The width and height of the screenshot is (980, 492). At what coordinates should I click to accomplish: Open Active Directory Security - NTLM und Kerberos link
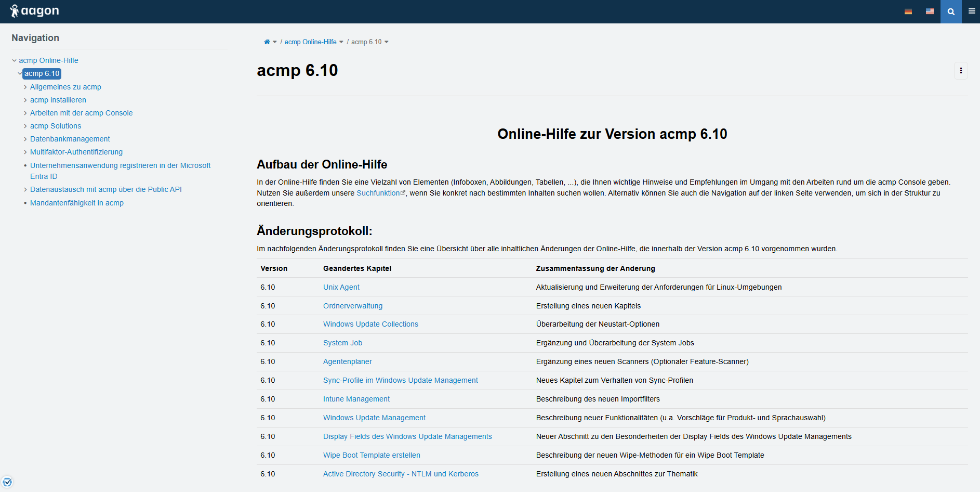(401, 474)
